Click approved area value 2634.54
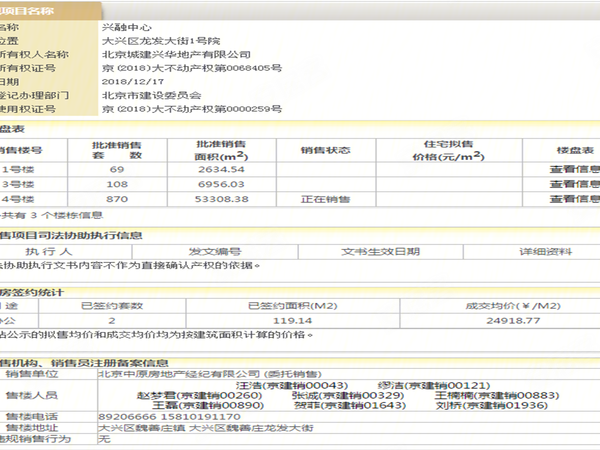Viewport: 600px width, 450px height. pos(221,169)
